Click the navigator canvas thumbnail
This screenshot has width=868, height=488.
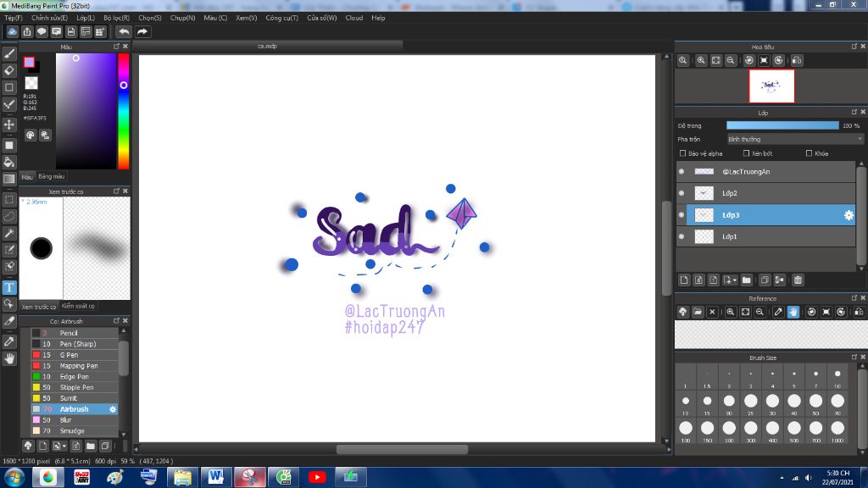click(x=771, y=86)
